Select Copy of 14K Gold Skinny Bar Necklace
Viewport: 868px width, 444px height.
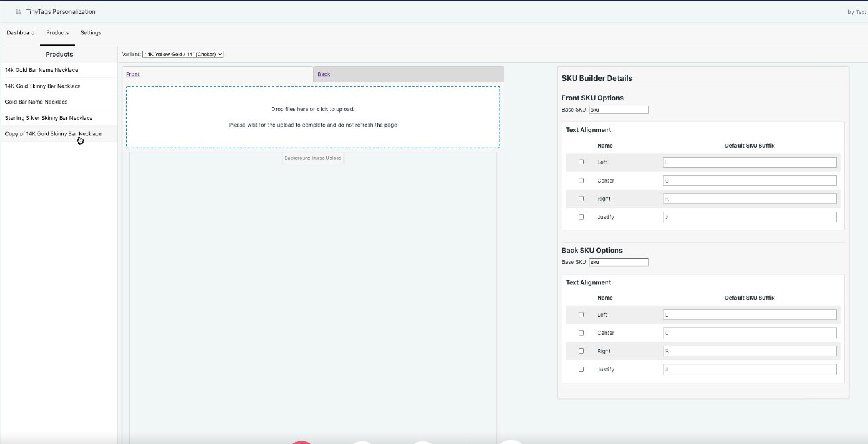point(53,134)
